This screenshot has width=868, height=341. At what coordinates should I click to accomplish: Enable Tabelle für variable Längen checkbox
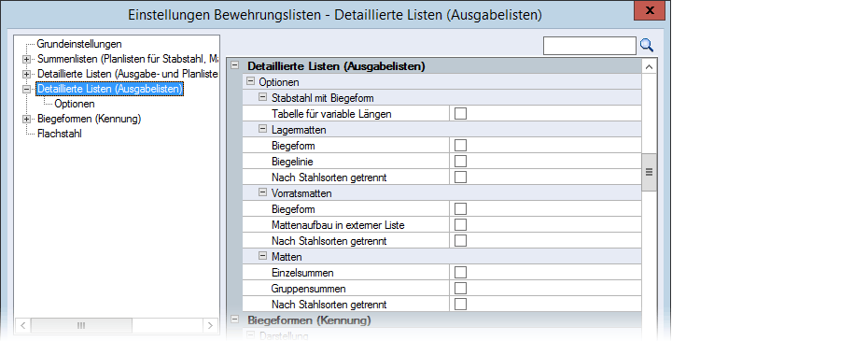point(460,114)
